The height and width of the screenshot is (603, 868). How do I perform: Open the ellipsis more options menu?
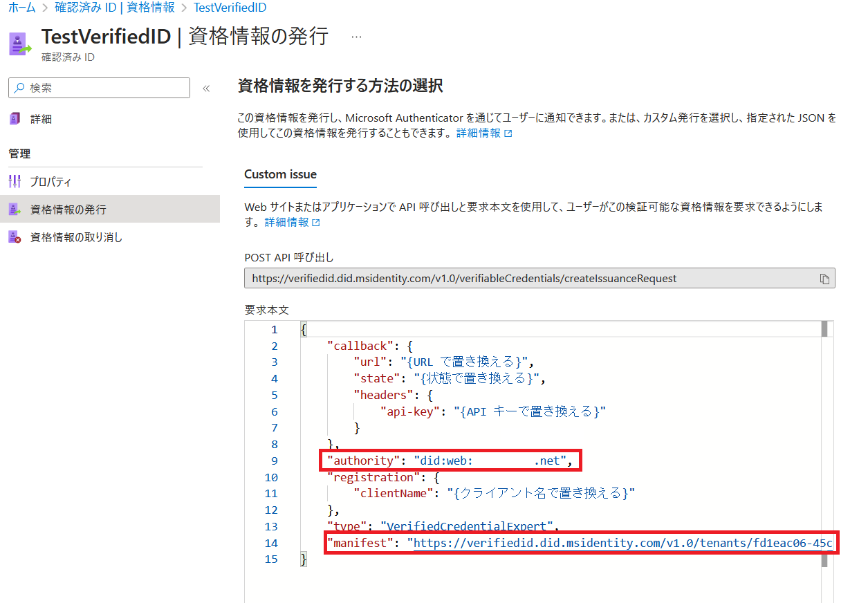tap(356, 37)
